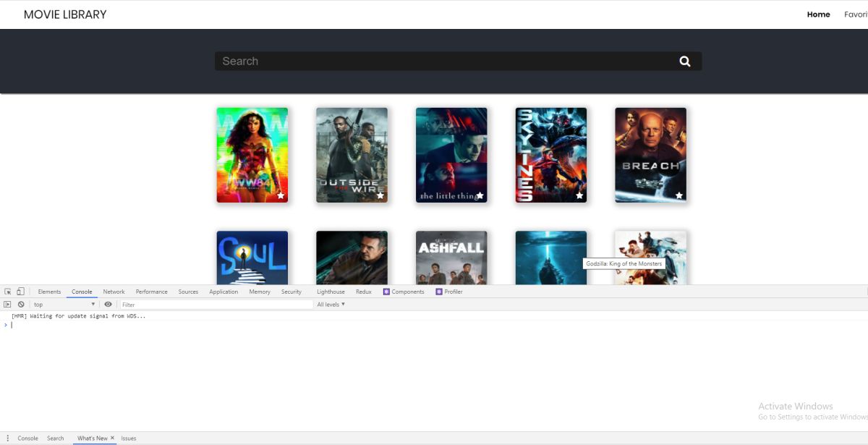Select the What's New drawer tab
The image size is (868, 445).
pyautogui.click(x=92, y=438)
